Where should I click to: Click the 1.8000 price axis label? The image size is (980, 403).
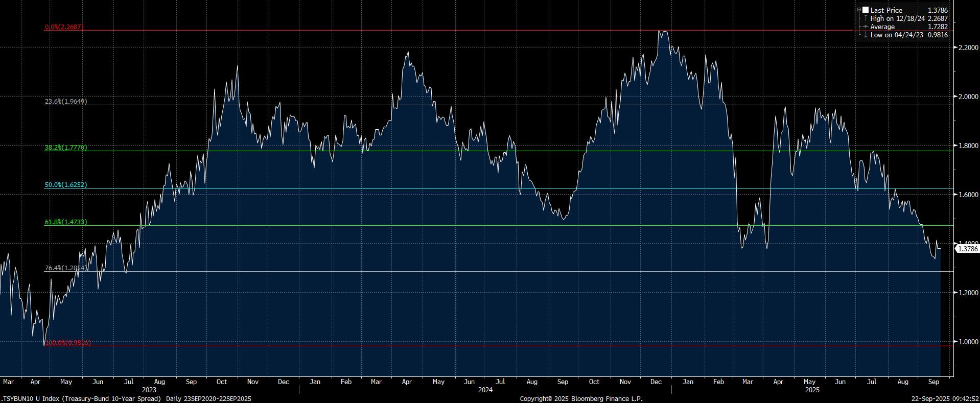click(967, 146)
